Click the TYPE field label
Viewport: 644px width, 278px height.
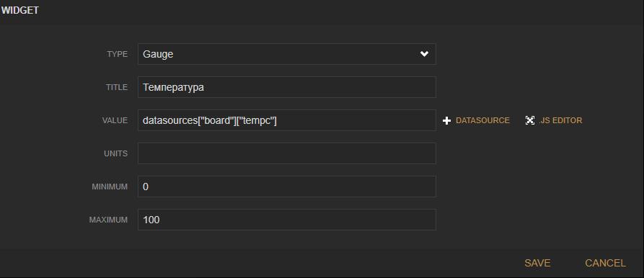point(117,54)
